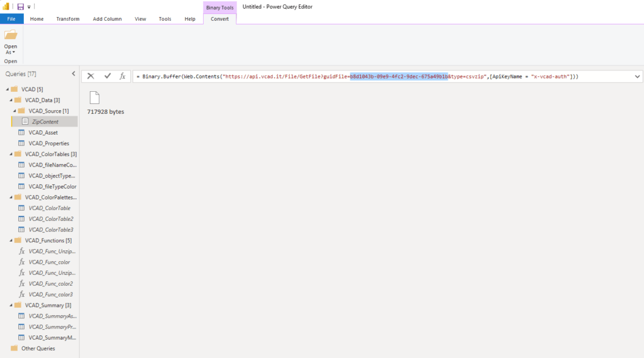Click the fx function icon in formula bar
This screenshot has height=358, width=644.
(x=123, y=76)
